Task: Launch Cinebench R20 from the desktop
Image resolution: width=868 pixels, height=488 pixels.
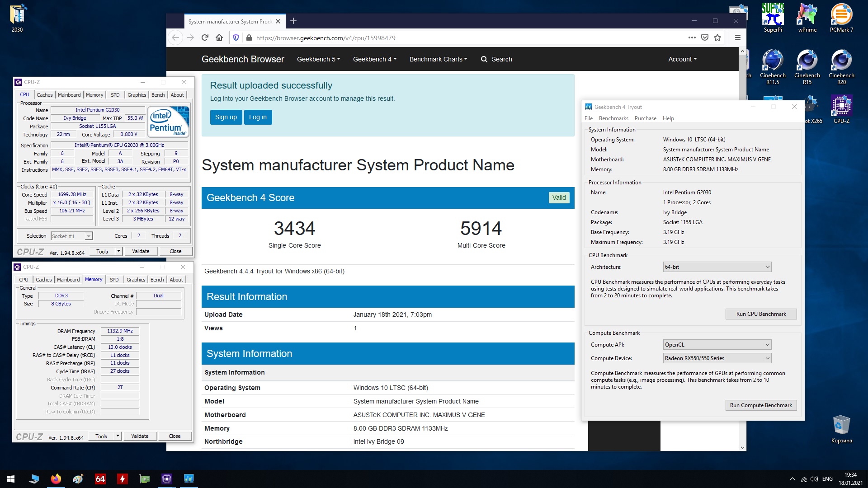Action: click(841, 67)
